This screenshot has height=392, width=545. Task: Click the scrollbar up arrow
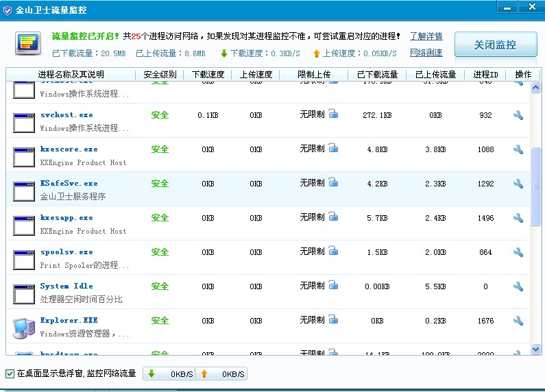click(x=535, y=87)
